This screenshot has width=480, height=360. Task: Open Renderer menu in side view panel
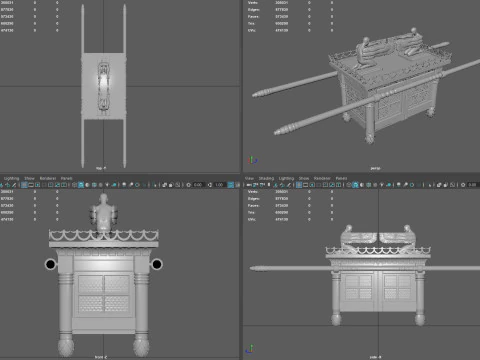tap(322, 178)
